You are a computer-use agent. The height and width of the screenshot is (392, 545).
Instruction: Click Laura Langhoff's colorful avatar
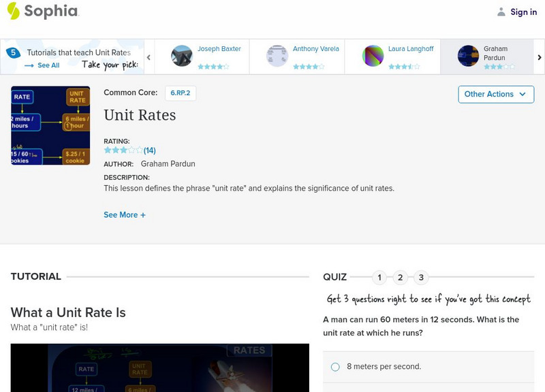coord(373,56)
